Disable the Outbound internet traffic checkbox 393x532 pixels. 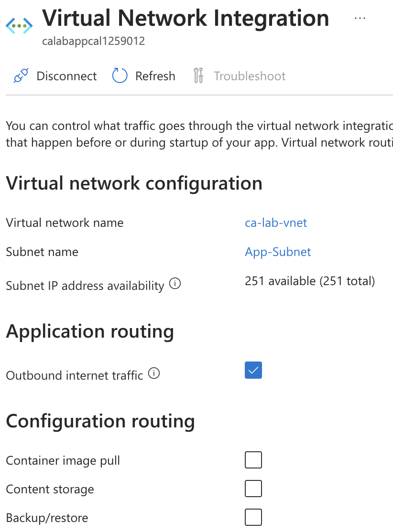(253, 371)
